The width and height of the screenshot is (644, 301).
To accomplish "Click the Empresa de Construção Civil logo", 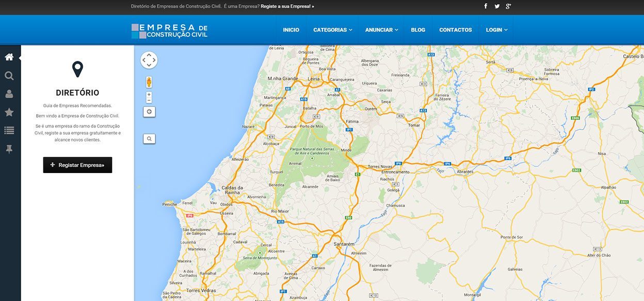I will pos(169,30).
